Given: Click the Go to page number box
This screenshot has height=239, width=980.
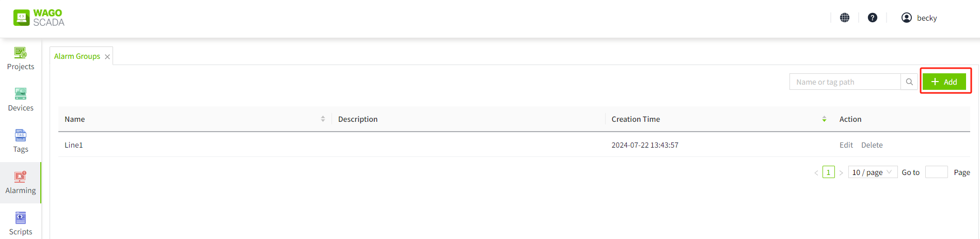Looking at the screenshot, I should pos(936,172).
